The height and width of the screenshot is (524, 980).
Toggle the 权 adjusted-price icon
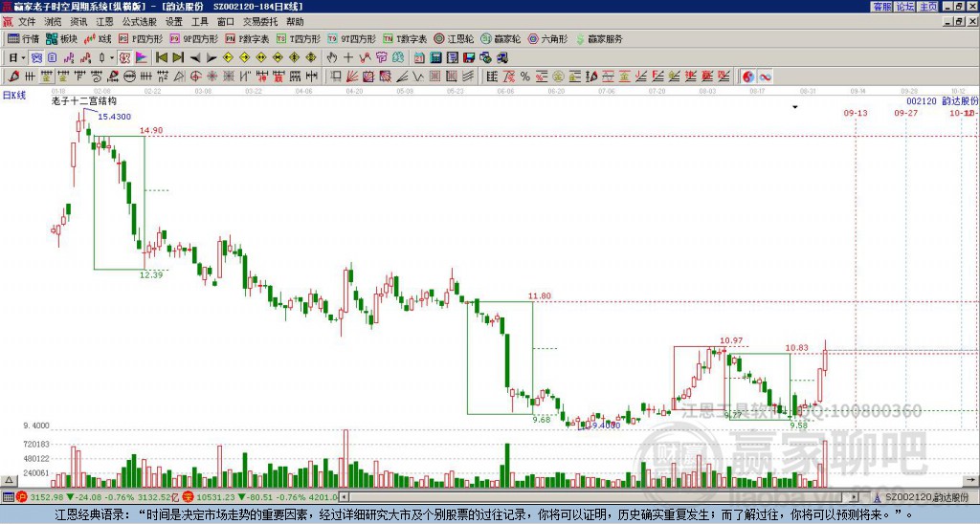[124, 58]
